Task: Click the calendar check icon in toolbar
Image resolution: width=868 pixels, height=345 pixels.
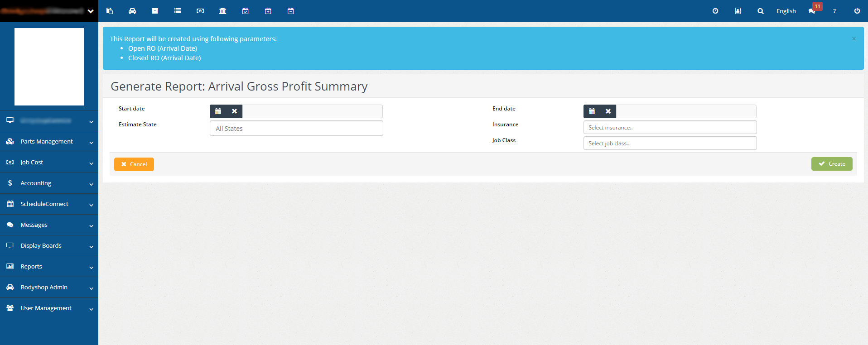Action: click(x=246, y=11)
